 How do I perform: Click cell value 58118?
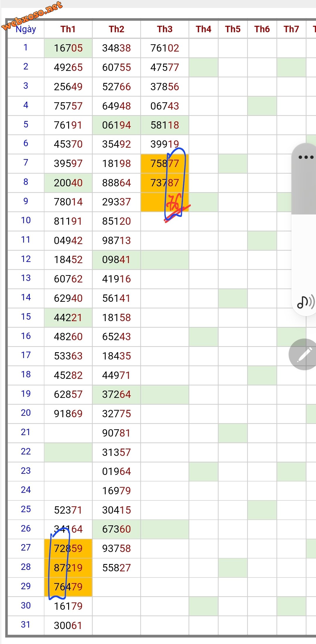pos(165,125)
